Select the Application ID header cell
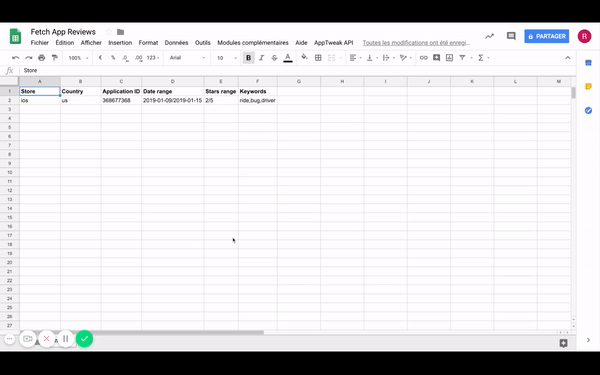Image resolution: width=600 pixels, height=375 pixels. click(121, 91)
